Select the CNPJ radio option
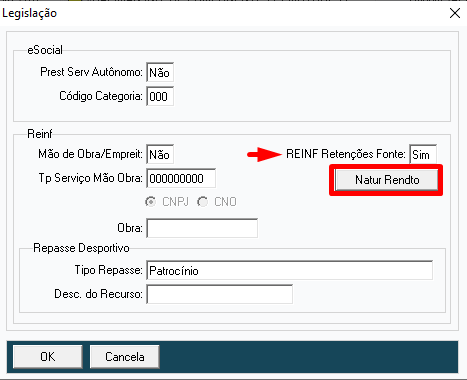This screenshot has width=467, height=380. tap(167, 202)
